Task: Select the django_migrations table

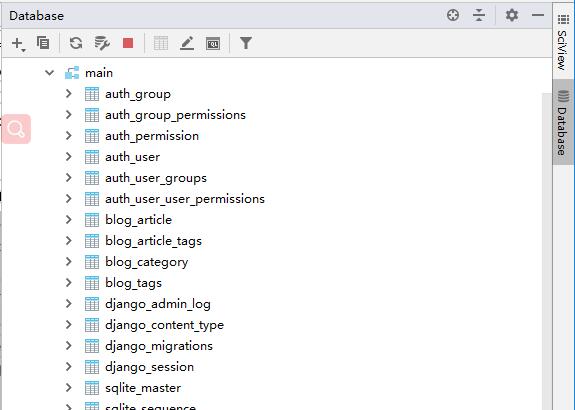Action: click(x=159, y=346)
